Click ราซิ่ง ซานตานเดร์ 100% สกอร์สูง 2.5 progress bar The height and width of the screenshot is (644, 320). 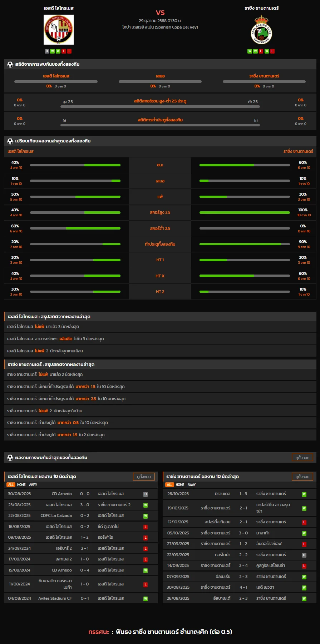tap(245, 213)
